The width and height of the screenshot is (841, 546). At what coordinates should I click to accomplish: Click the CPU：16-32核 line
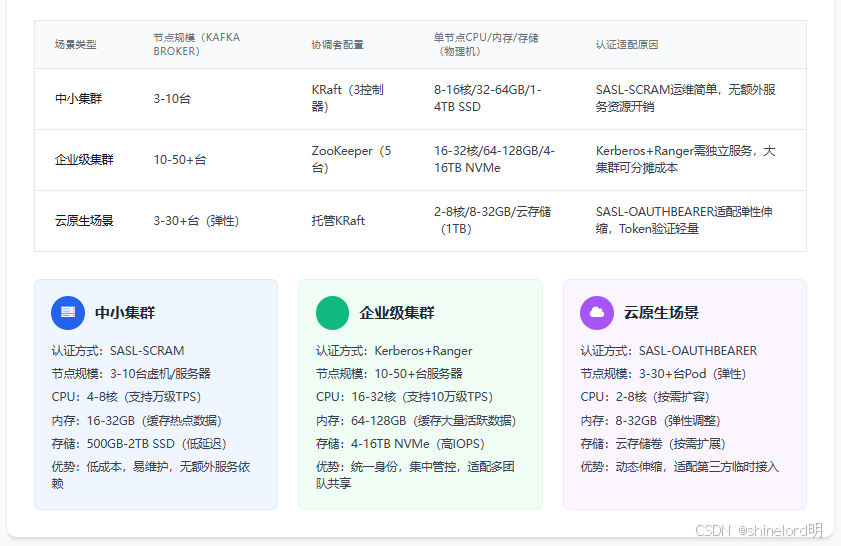[x=404, y=397]
